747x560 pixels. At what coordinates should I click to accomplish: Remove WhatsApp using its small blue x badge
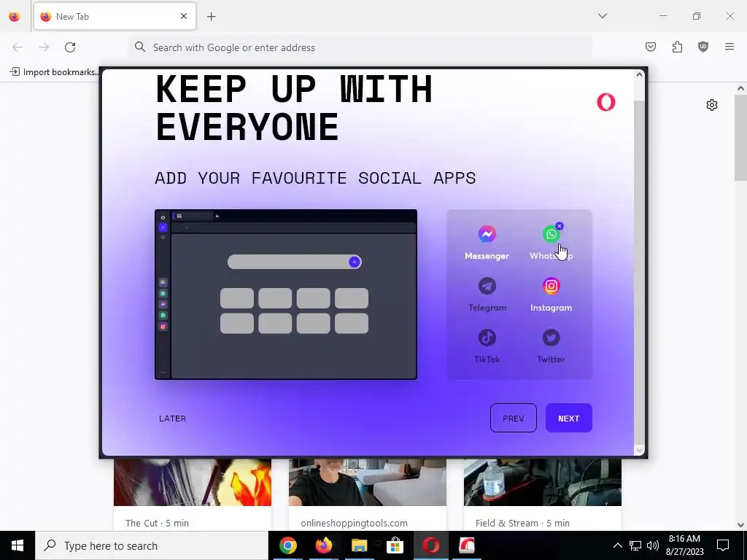(560, 226)
